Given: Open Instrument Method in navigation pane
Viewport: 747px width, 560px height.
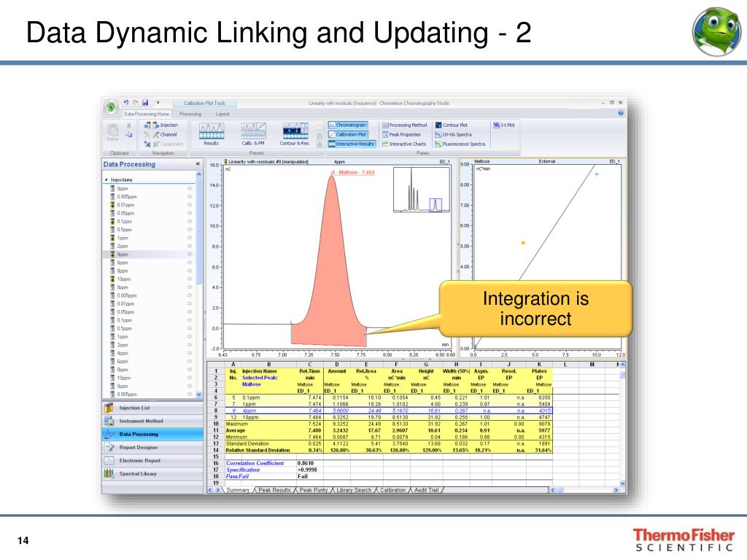Looking at the screenshot, I should [152, 421].
